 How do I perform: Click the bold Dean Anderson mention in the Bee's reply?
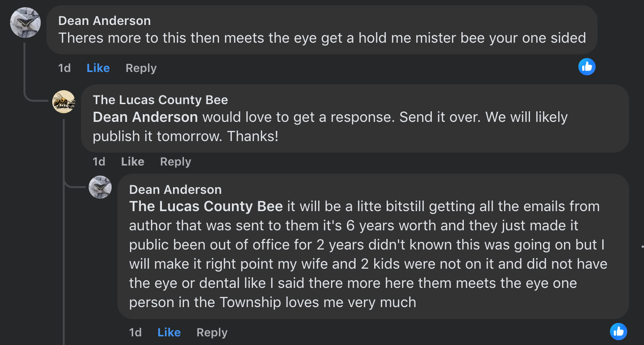coord(145,117)
